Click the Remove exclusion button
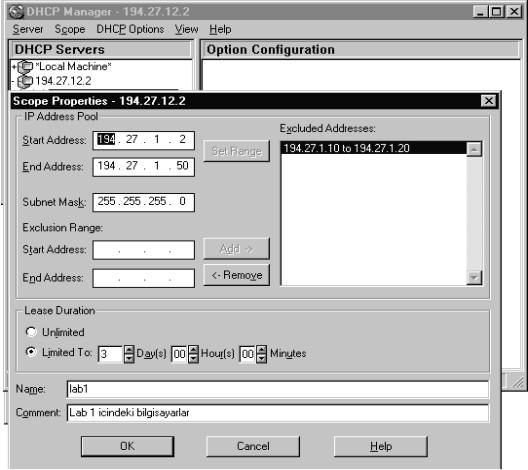Viewport: 528px width, 470px height. click(236, 275)
